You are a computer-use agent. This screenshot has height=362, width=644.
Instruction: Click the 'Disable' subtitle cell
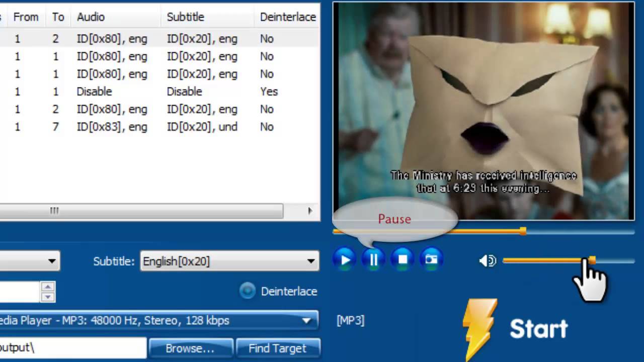pyautogui.click(x=184, y=92)
